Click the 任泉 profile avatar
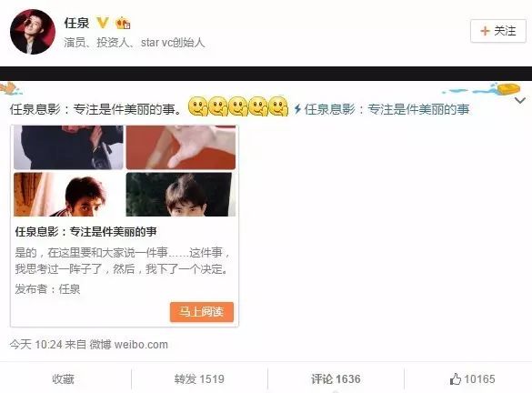Screen dimensions: 532x393 [x=33, y=32]
